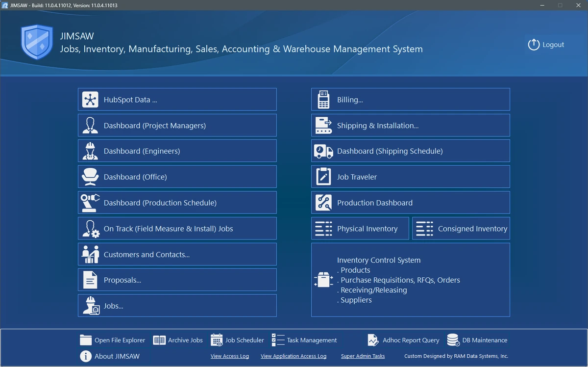Open Customers and Contacts

(x=177, y=254)
